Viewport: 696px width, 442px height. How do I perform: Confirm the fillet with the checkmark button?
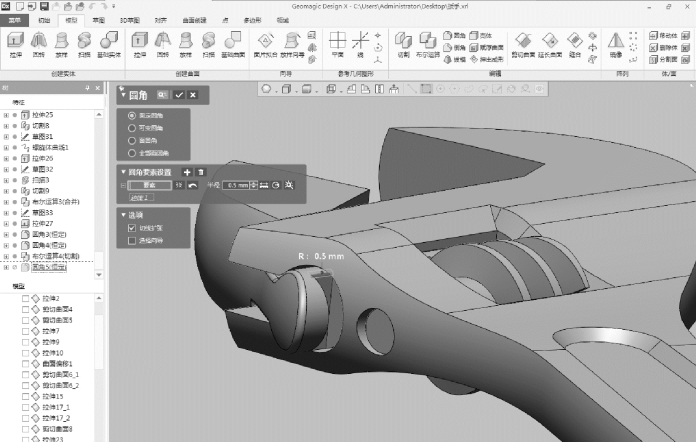pos(178,94)
